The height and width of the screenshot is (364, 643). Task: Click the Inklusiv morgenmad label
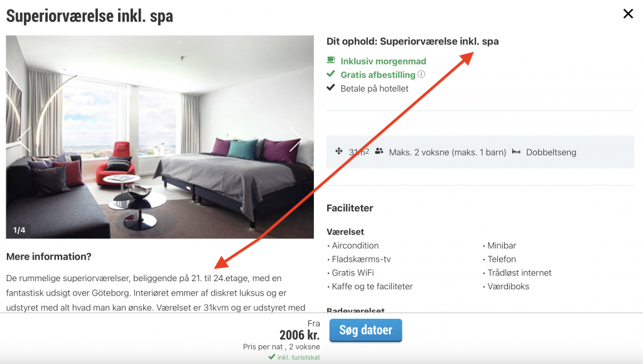click(x=384, y=61)
